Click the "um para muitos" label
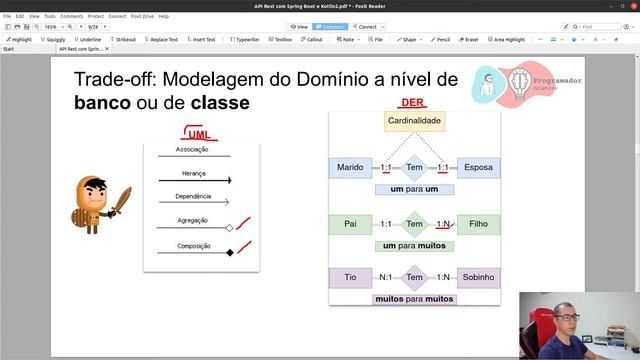The image size is (640, 360). click(x=414, y=246)
